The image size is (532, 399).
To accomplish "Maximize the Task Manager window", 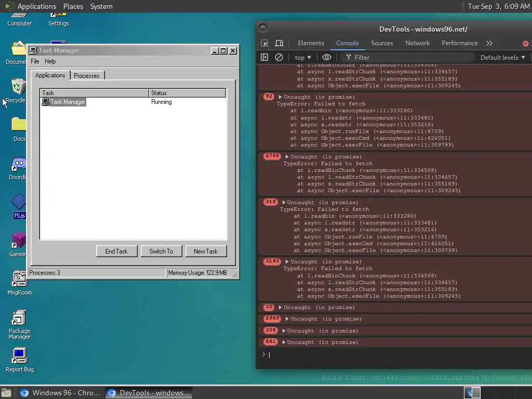I will 223,50.
